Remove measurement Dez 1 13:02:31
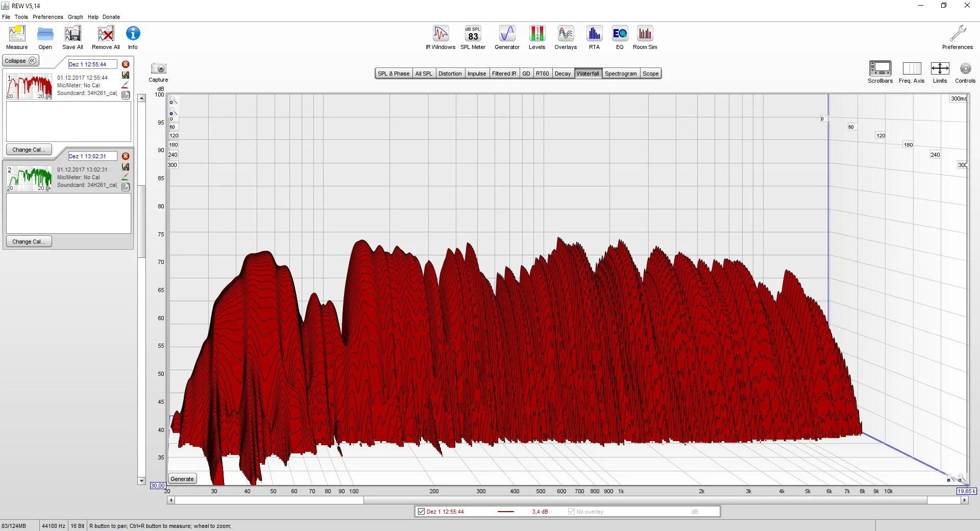This screenshot has width=980, height=531. (126, 156)
